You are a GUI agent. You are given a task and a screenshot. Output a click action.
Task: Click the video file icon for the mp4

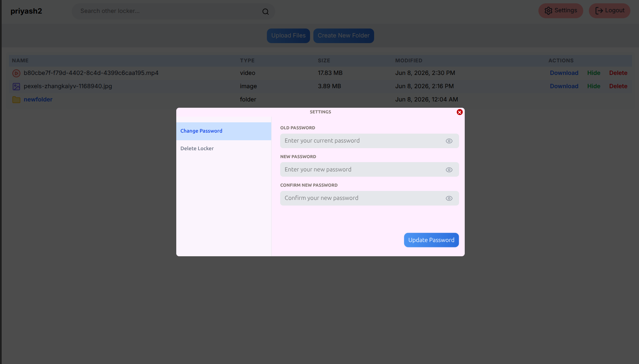click(16, 73)
